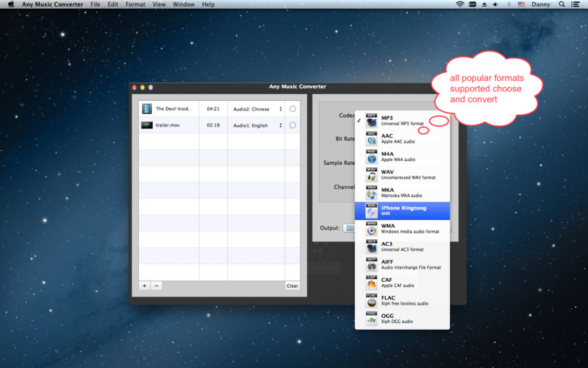Choose the AAC Apple audio icon
588x368 pixels.
coord(371,138)
